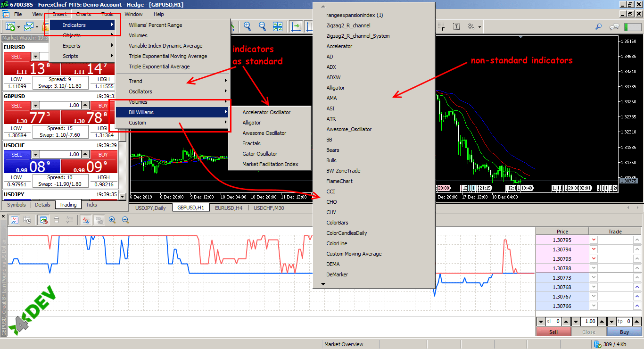
Task: Click GBPUSD SELL button
Action: click(x=17, y=106)
